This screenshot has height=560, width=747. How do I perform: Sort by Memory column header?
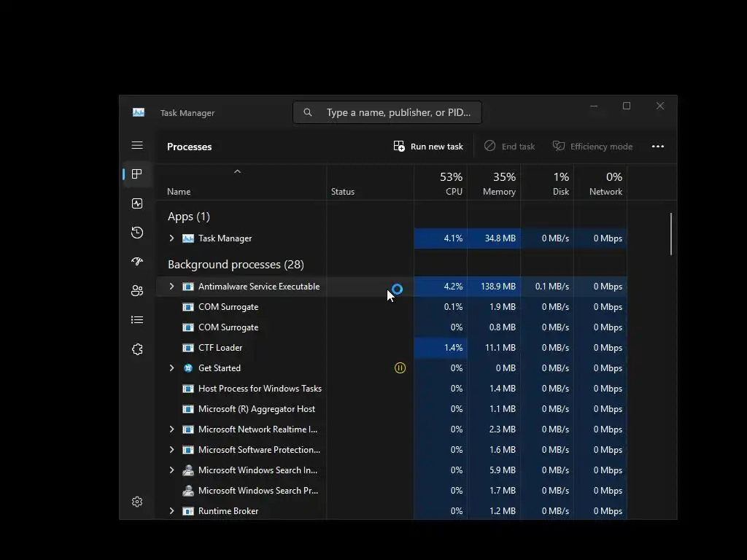coord(494,183)
